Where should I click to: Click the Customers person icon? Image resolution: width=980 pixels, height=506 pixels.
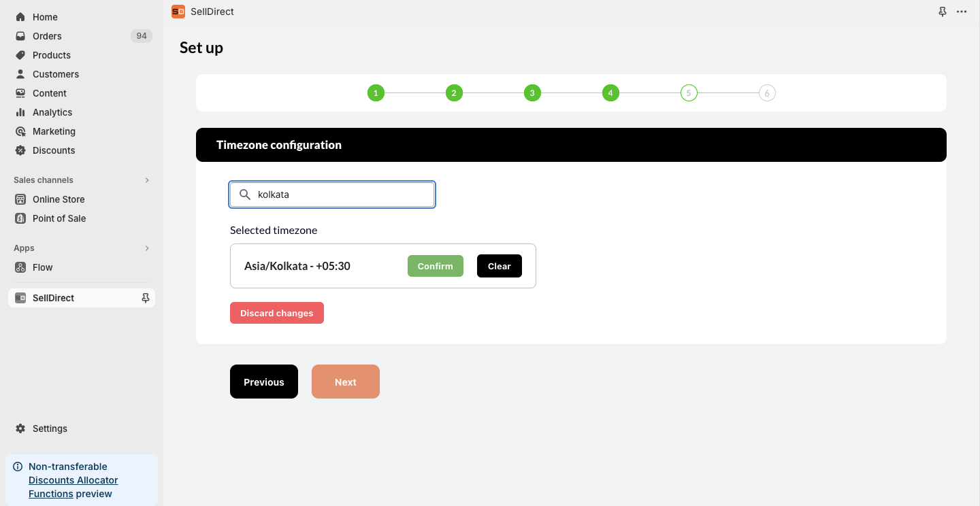tap(20, 74)
